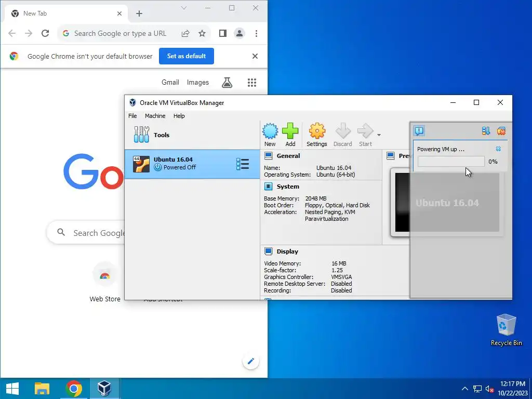Click the General section monitor icon

269,156
